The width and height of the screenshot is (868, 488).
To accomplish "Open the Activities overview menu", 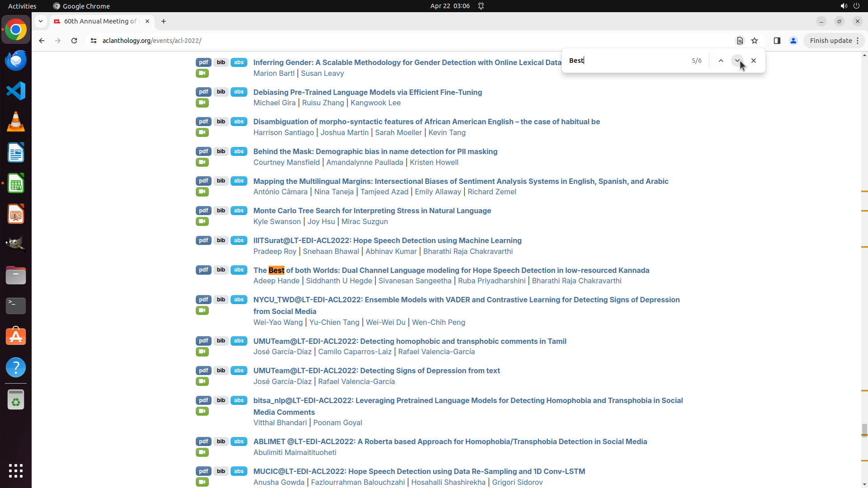I will coord(22,6).
